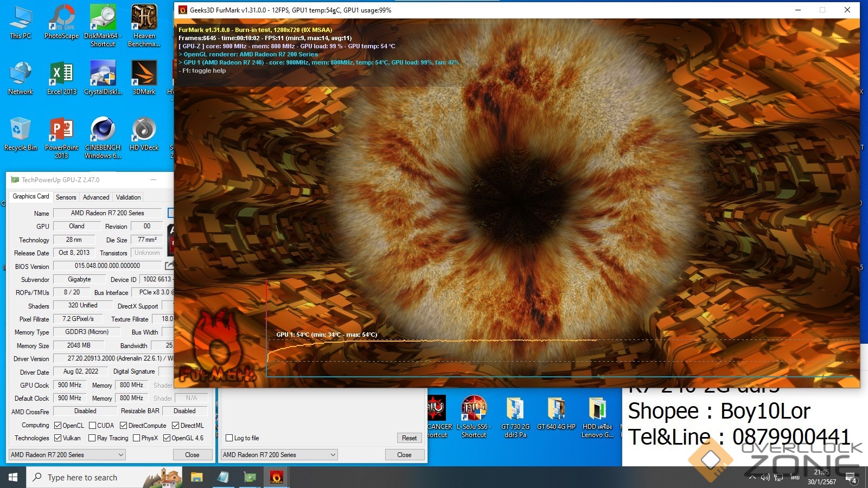Image resolution: width=868 pixels, height=488 pixels.
Task: Switch to the Sensors tab
Action: pyautogui.click(x=66, y=197)
